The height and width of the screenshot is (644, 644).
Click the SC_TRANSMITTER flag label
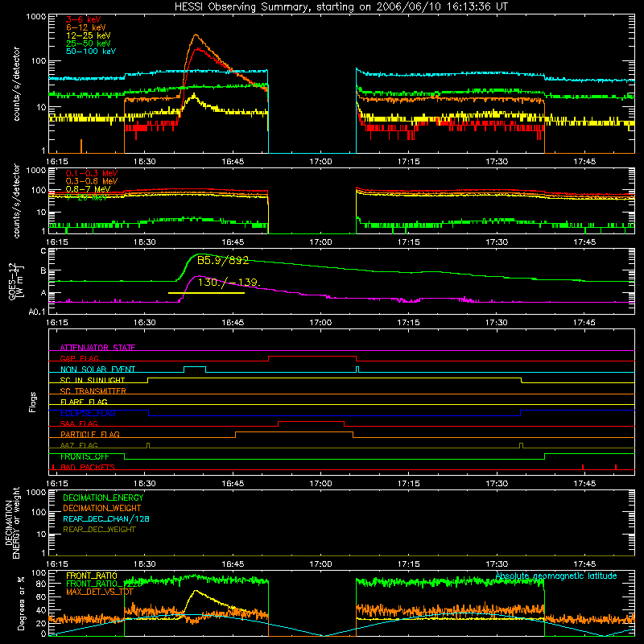pos(93,390)
